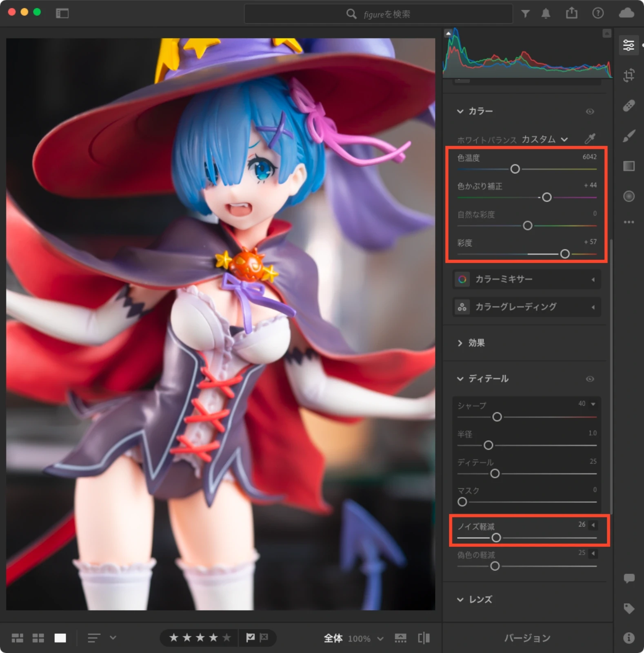644x653 pixels.
Task: Select the white balance eyedropper
Action: (x=590, y=139)
